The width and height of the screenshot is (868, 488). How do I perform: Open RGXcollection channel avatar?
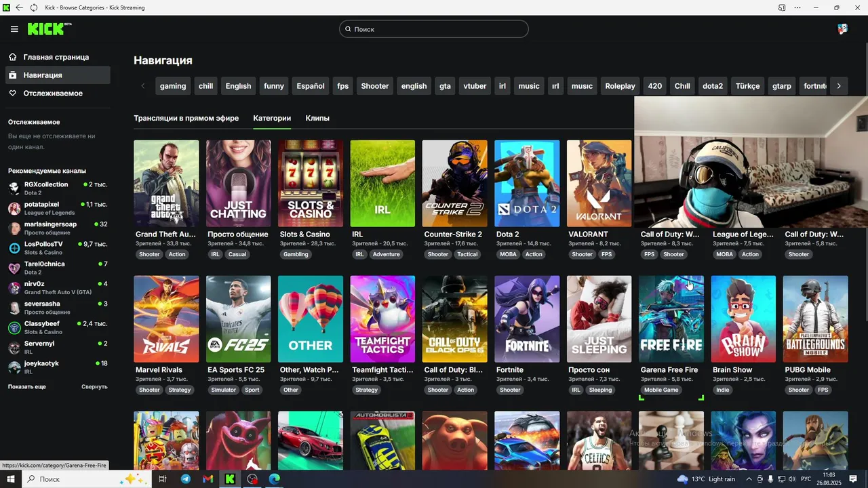[14, 188]
